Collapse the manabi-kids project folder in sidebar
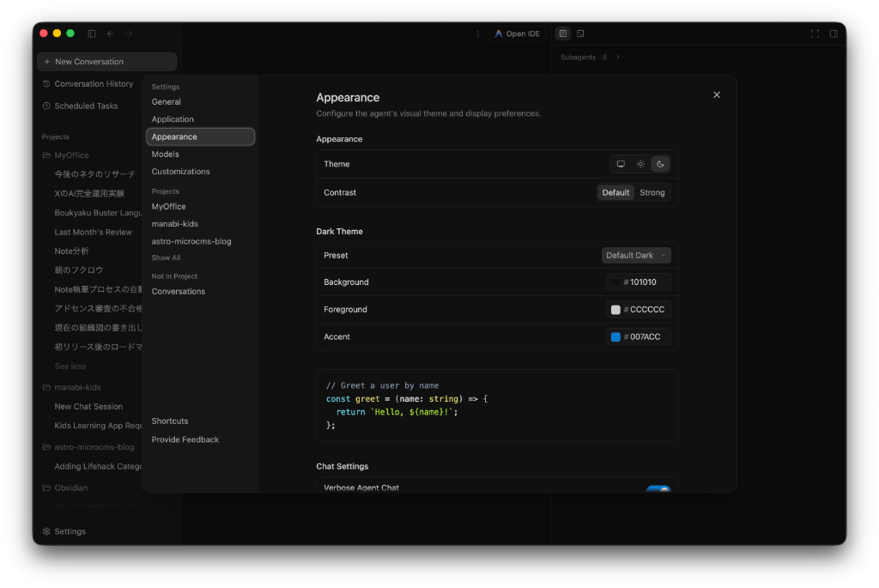This screenshot has width=879, height=588. point(72,387)
